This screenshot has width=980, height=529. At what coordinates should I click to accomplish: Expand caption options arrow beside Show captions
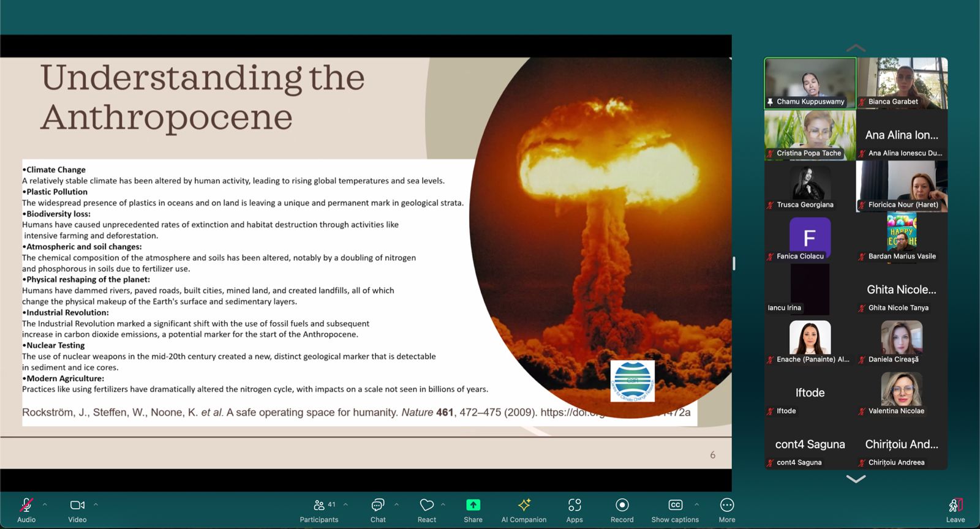696,505
